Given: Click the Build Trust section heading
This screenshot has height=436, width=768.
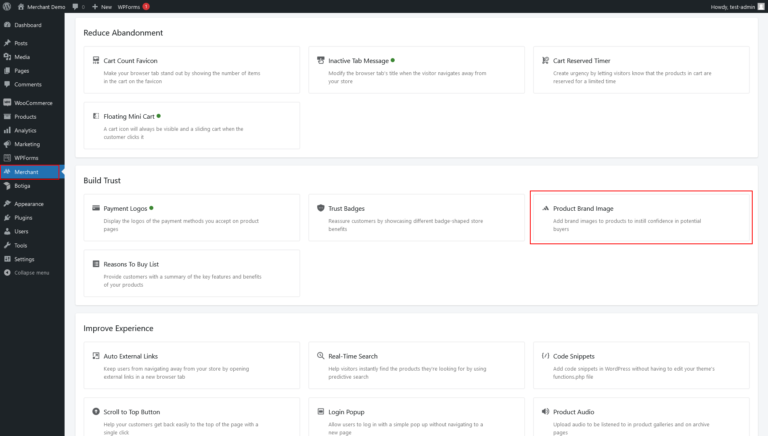Looking at the screenshot, I should click(102, 180).
